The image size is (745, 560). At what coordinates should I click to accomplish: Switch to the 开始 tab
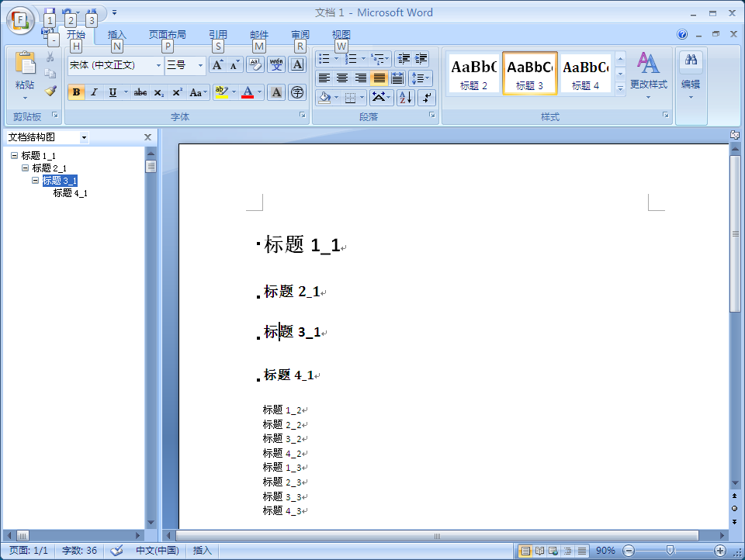tap(76, 35)
